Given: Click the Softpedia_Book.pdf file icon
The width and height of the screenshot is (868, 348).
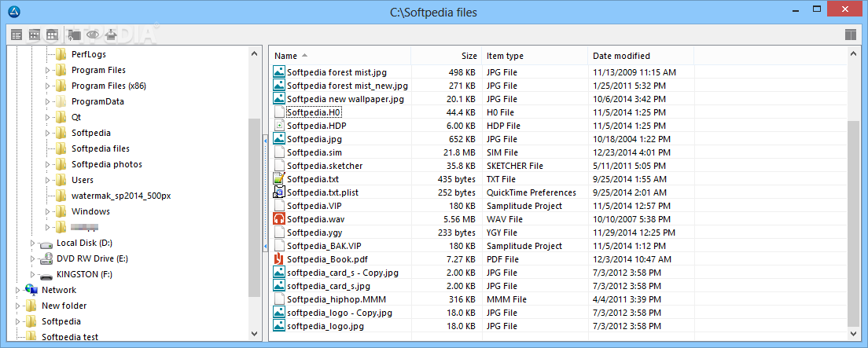Looking at the screenshot, I should (x=280, y=259).
